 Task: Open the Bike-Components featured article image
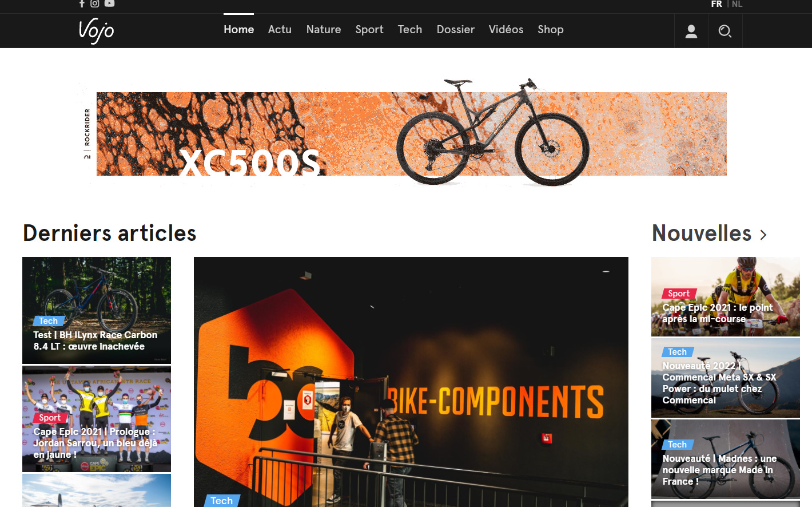point(411,382)
